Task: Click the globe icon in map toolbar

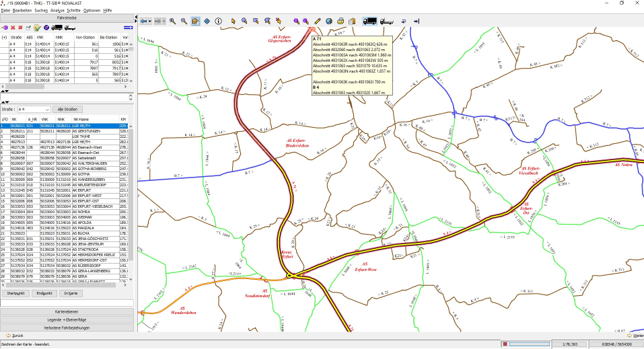Action: 329,22
